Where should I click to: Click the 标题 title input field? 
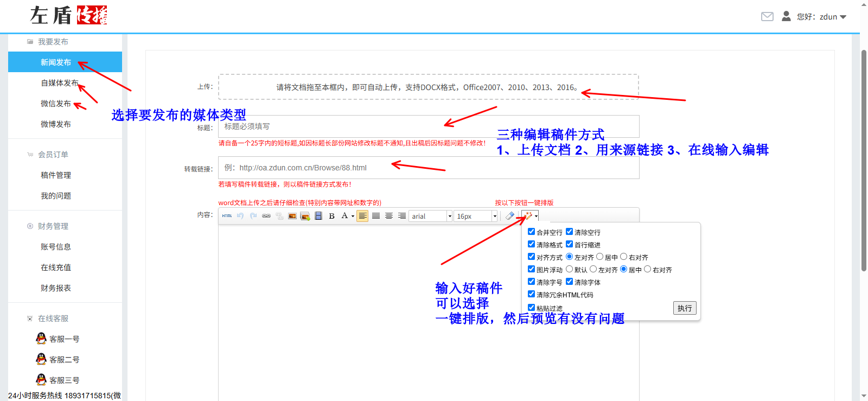click(429, 126)
